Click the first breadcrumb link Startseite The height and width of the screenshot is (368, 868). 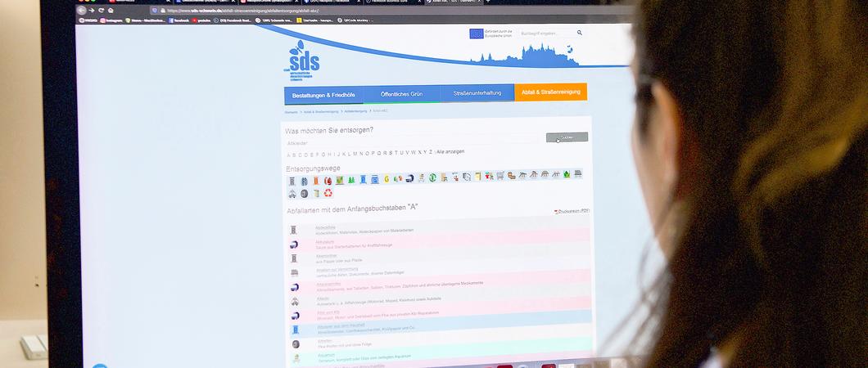pyautogui.click(x=292, y=112)
